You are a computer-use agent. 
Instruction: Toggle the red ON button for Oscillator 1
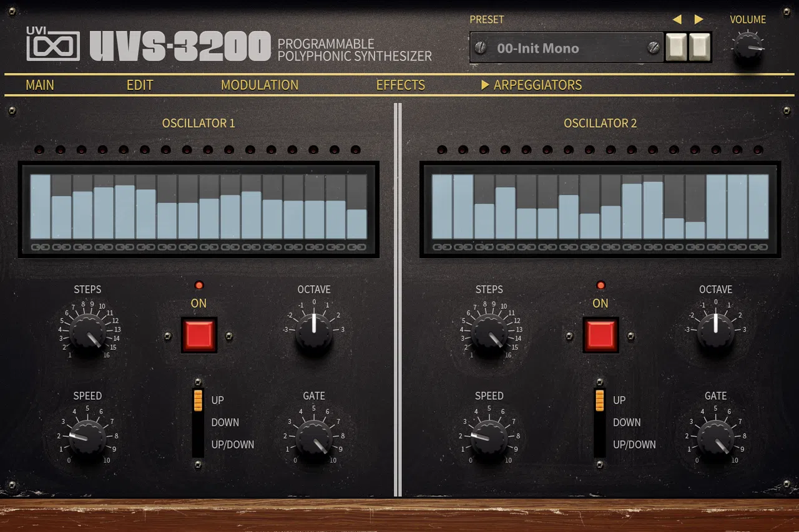199,335
